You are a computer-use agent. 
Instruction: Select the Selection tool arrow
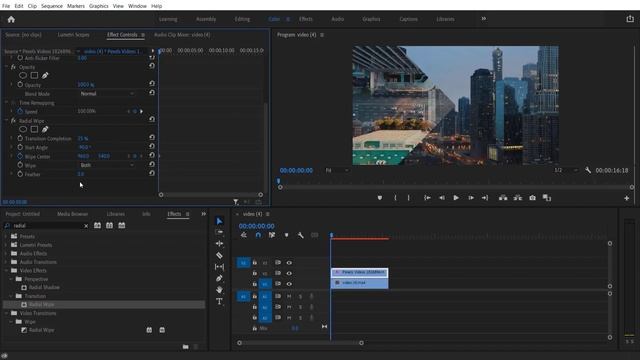pos(219,221)
